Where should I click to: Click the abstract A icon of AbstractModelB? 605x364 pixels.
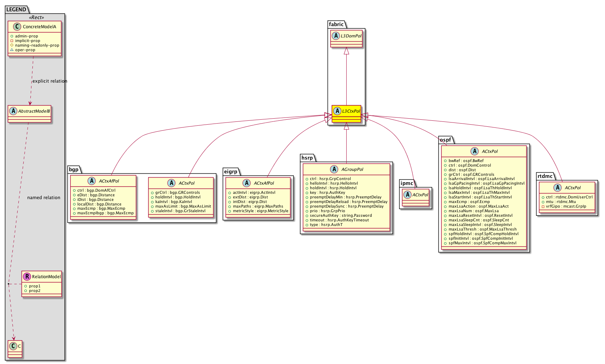13,111
